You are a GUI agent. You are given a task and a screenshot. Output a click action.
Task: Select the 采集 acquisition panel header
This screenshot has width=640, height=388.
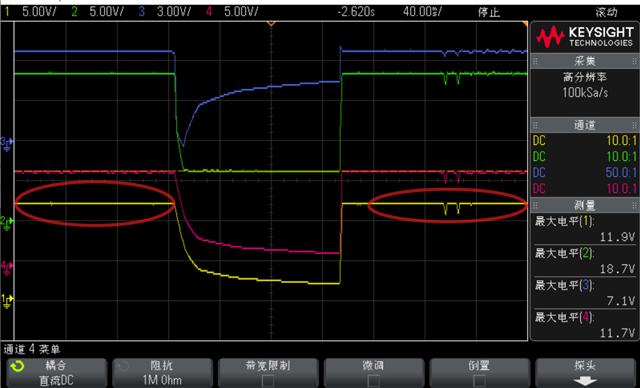pyautogui.click(x=585, y=61)
